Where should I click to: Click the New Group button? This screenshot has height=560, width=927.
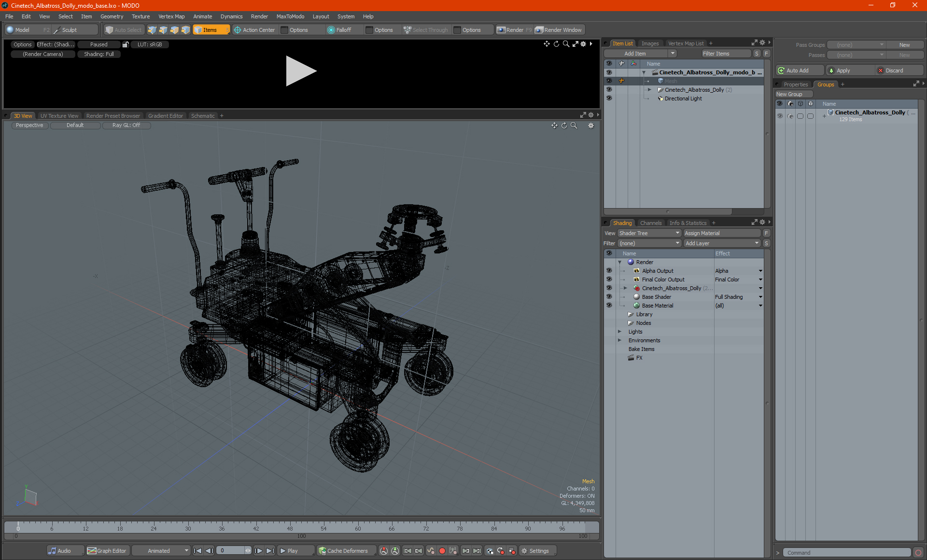pos(793,94)
